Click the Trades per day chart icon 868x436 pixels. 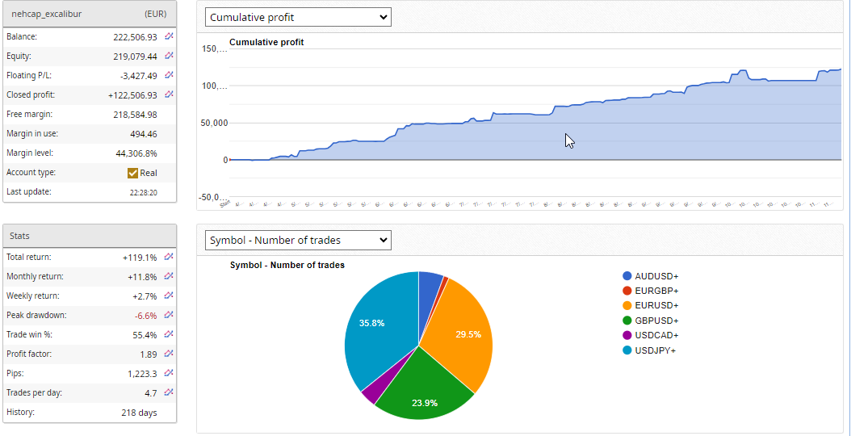pos(169,392)
